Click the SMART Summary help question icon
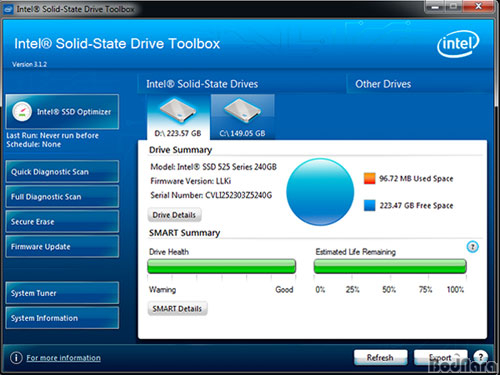Image resolution: width=500 pixels, height=375 pixels. [x=472, y=247]
